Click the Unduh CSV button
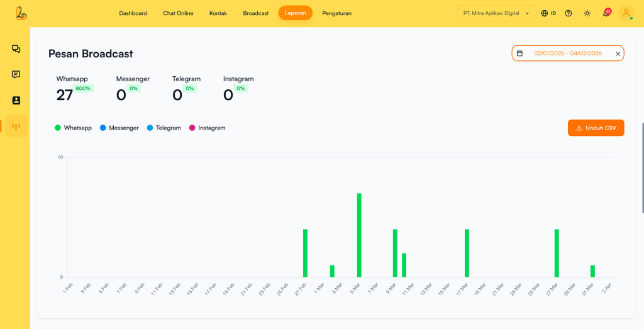This screenshot has height=329, width=644. pyautogui.click(x=596, y=128)
